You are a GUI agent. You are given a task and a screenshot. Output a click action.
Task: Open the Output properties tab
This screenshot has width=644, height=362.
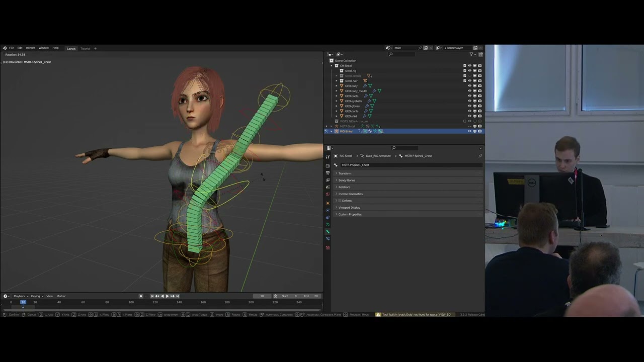pyautogui.click(x=328, y=172)
